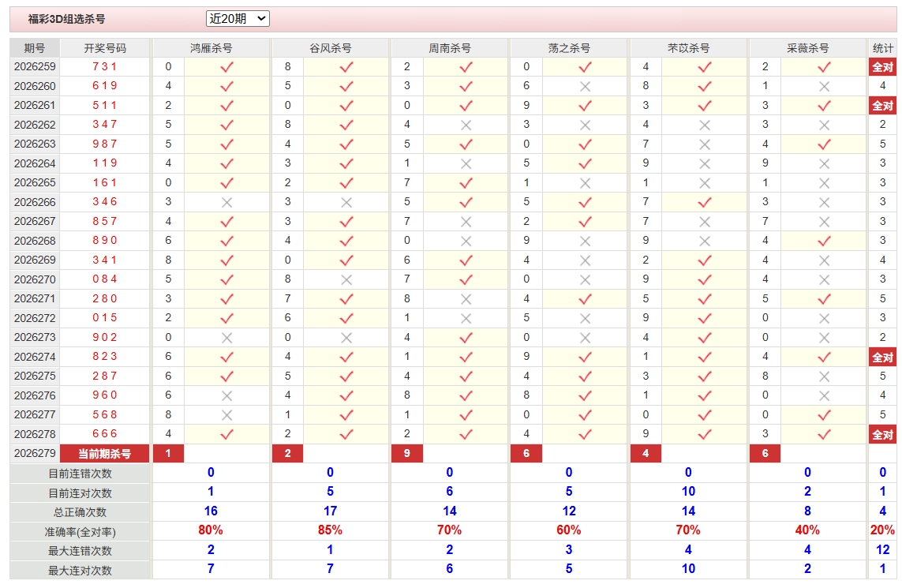Image resolution: width=902 pixels, height=588 pixels.
Task: Click the 福彩3D组选杀号 title
Action: 67,19
